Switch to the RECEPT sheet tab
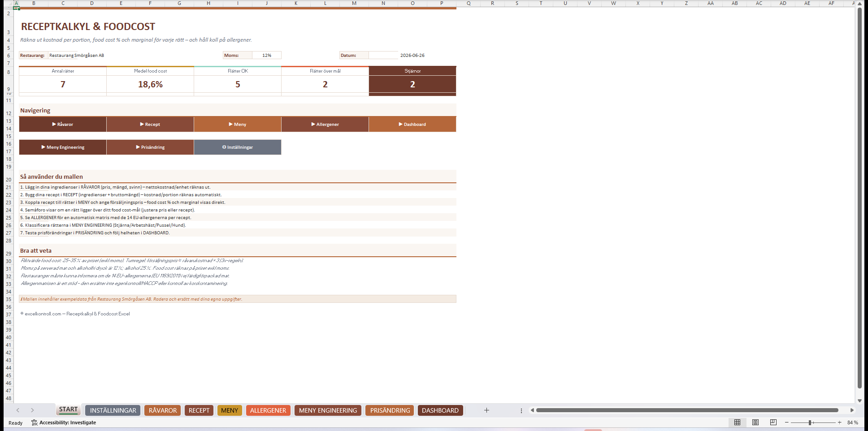The image size is (868, 431). tap(199, 410)
